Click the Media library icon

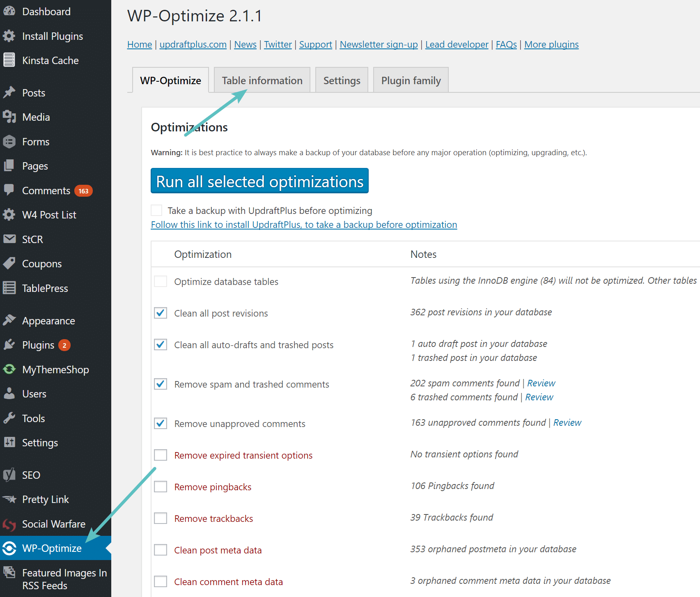coord(9,117)
